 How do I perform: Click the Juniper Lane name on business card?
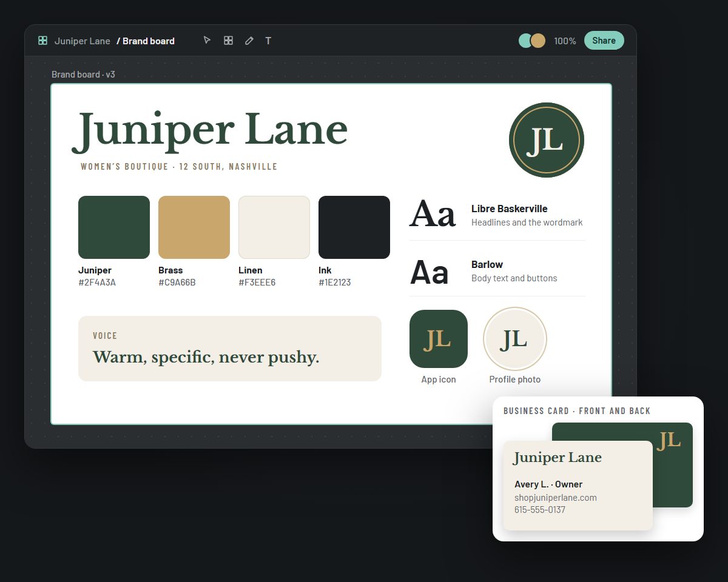pyautogui.click(x=558, y=458)
